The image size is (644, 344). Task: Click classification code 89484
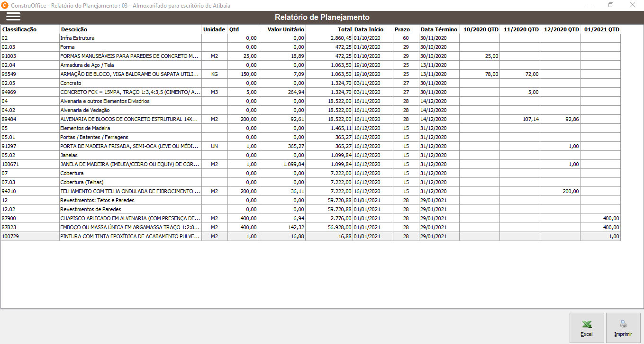pos(9,119)
